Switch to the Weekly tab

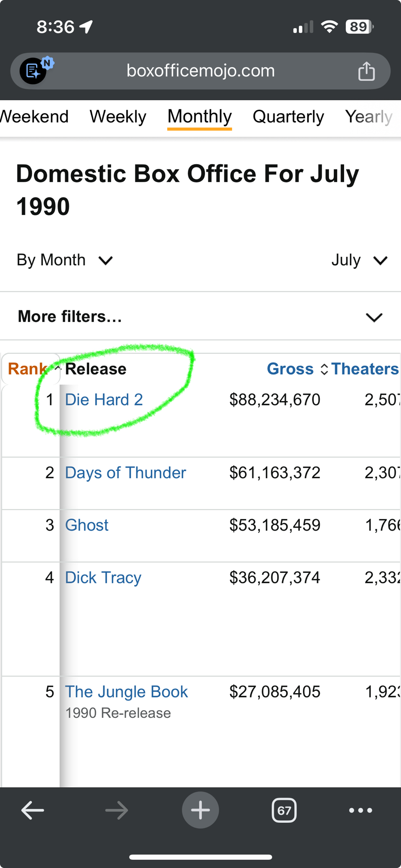118,117
